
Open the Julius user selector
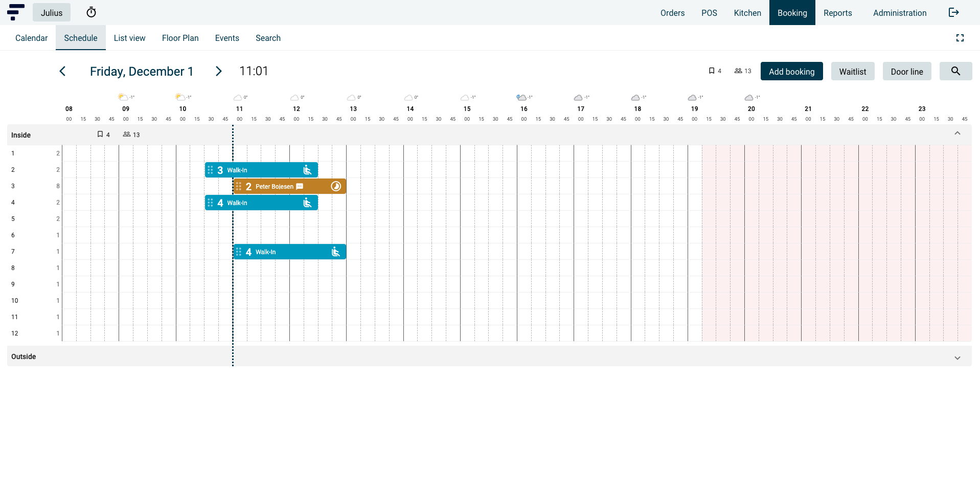click(x=52, y=13)
